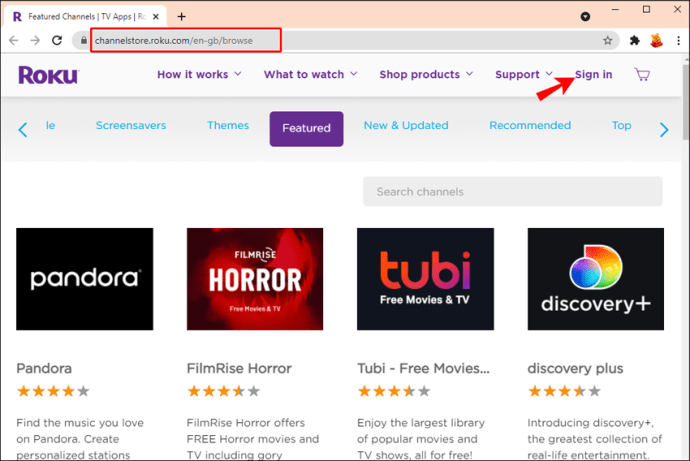690x461 pixels.
Task: Select the Recommended category tab
Action: point(530,125)
